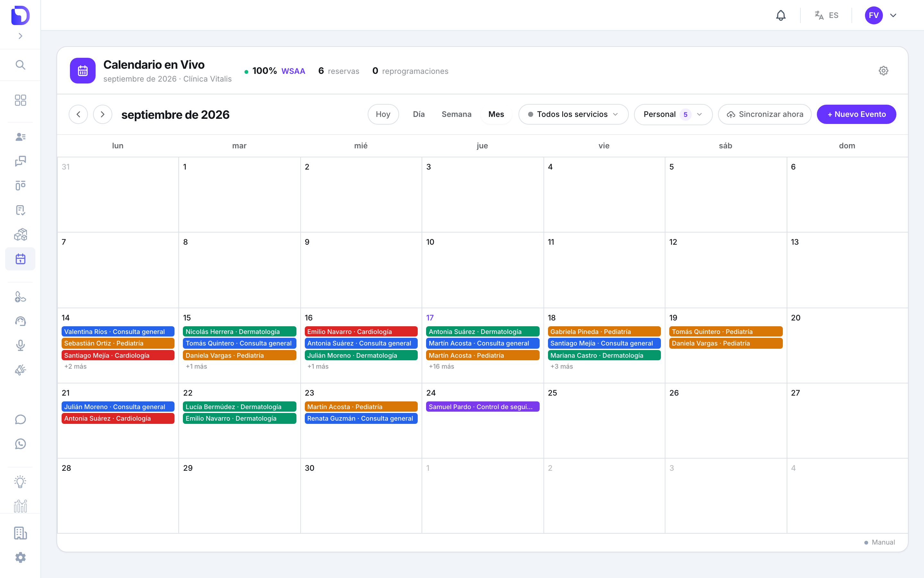Open the microphone voice icon in sidebar

[x=20, y=346]
